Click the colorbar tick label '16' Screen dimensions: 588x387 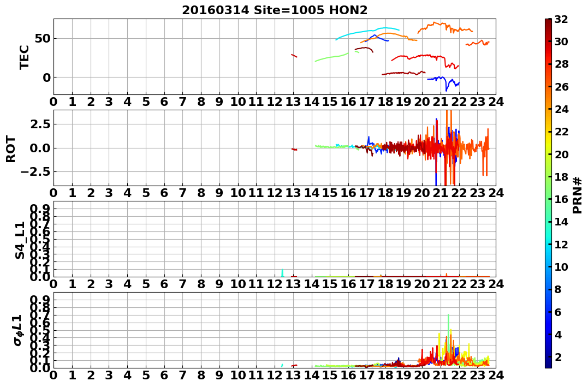pos(561,199)
